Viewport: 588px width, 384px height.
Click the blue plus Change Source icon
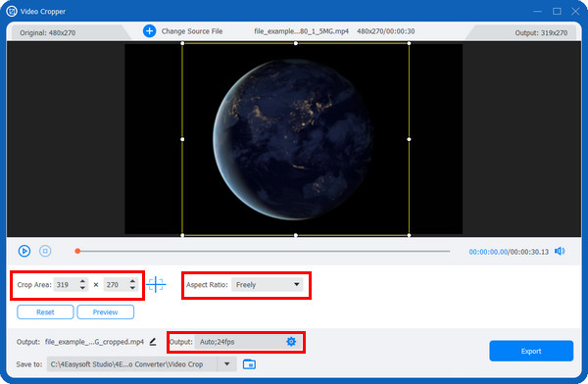(x=149, y=30)
